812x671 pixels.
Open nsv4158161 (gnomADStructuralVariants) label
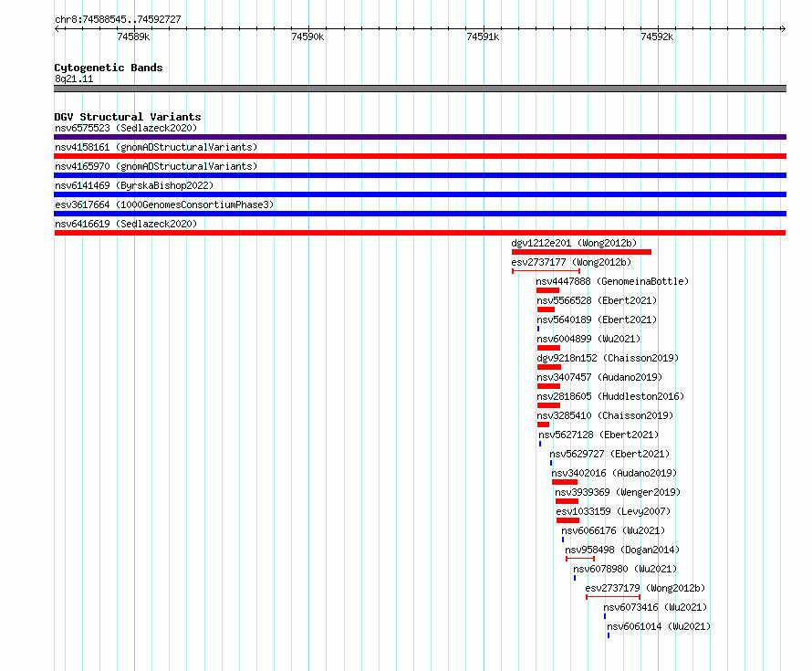tap(156, 147)
